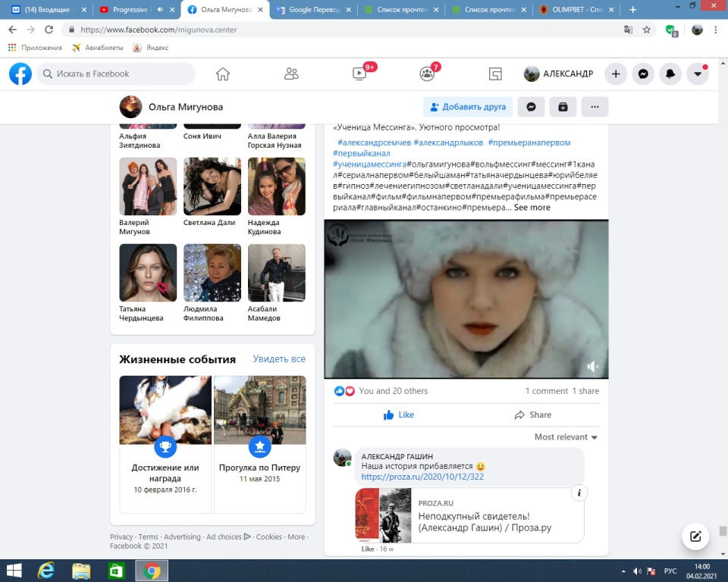Open the АЛЕКСАНДР profile shortcut
The height and width of the screenshot is (582, 728).
[x=559, y=74]
